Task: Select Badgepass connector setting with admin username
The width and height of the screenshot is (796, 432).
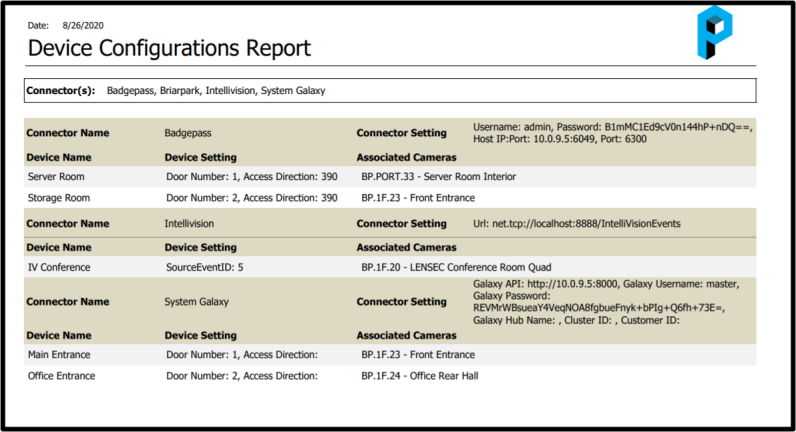Action: click(x=613, y=133)
